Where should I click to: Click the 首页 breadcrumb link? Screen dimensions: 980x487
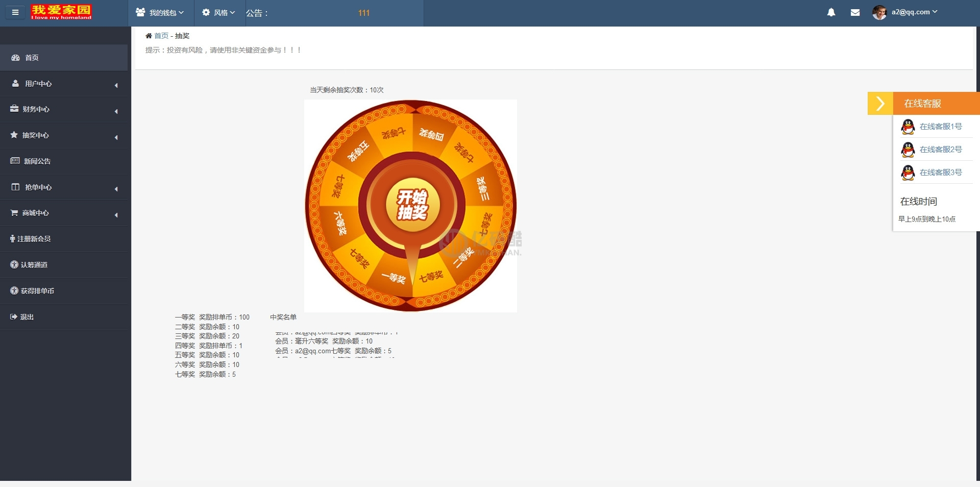[x=161, y=36]
